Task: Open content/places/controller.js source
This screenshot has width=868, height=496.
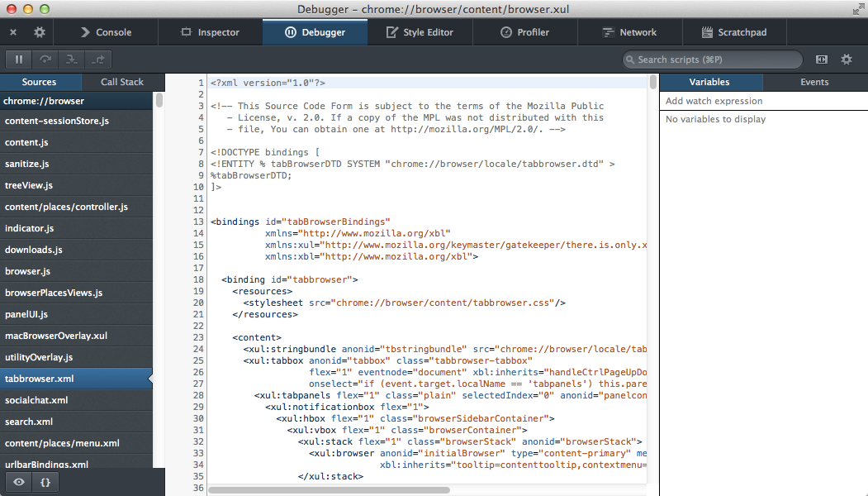Action: 76,207
